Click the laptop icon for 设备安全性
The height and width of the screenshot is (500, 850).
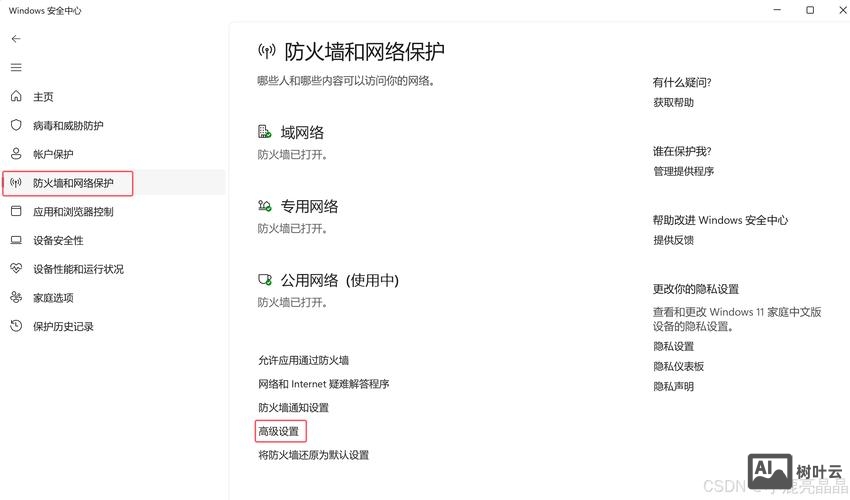click(16, 240)
